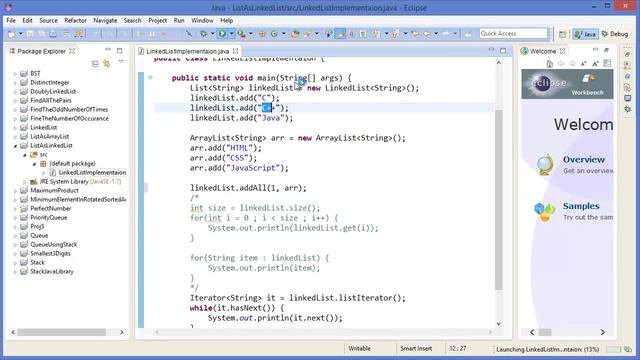Open the Refactor menu
Viewport: 640px width, 360px height.
pos(75,20)
